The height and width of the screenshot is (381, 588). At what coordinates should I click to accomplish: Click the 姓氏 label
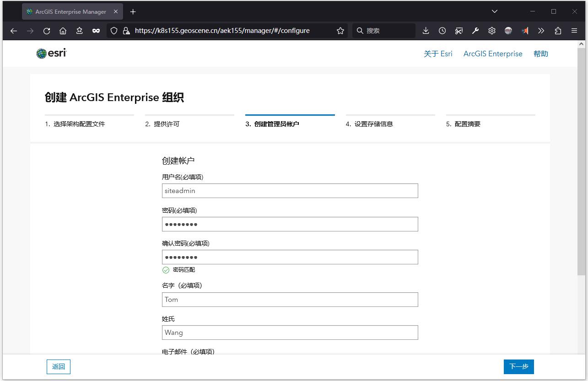click(168, 319)
